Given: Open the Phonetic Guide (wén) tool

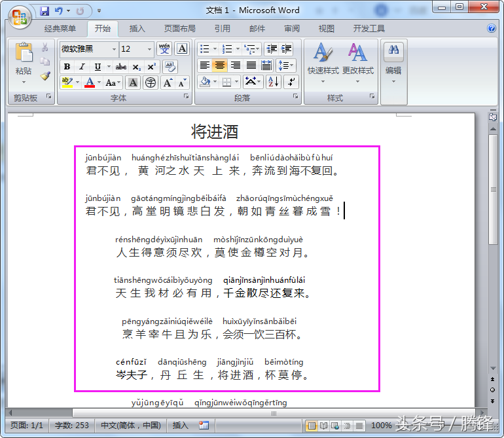Looking at the screenshot, I should pos(164,49).
